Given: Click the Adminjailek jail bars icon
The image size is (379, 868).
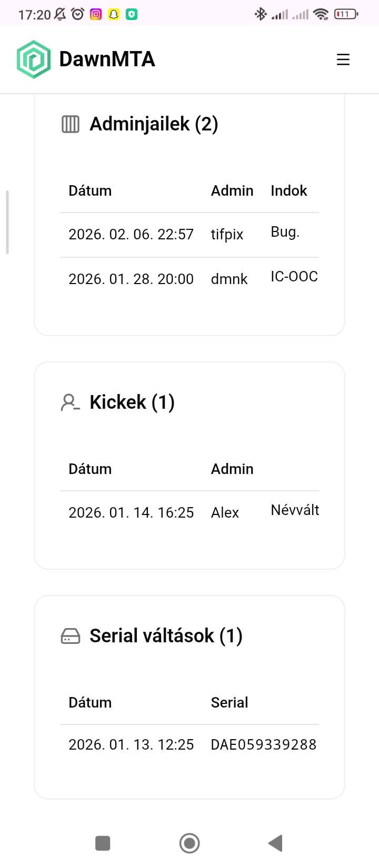Looking at the screenshot, I should coord(71,124).
